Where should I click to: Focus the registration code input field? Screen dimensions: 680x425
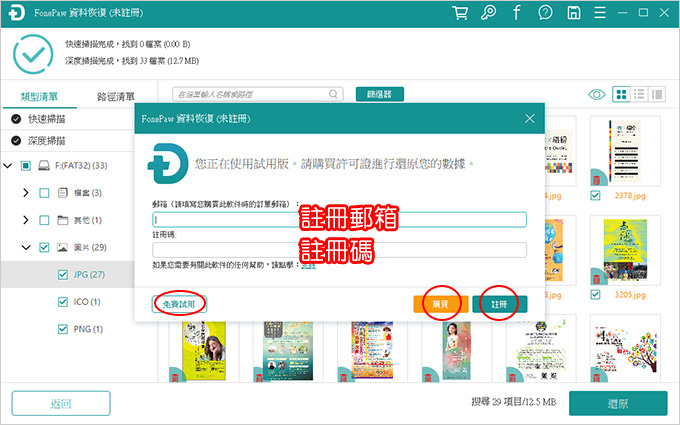coord(340,250)
